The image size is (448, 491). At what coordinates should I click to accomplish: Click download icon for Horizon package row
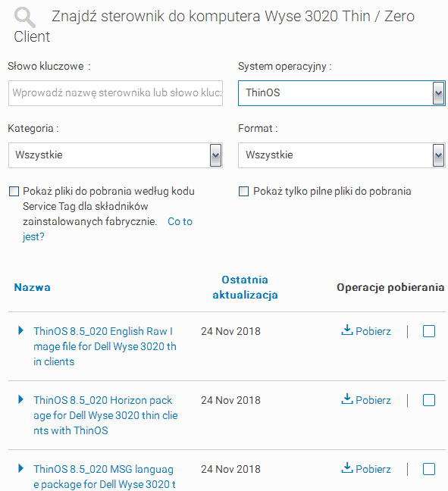click(x=347, y=399)
